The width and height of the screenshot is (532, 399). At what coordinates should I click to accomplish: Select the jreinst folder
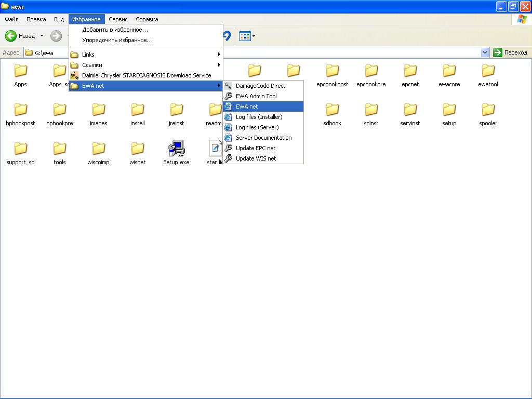click(x=177, y=114)
